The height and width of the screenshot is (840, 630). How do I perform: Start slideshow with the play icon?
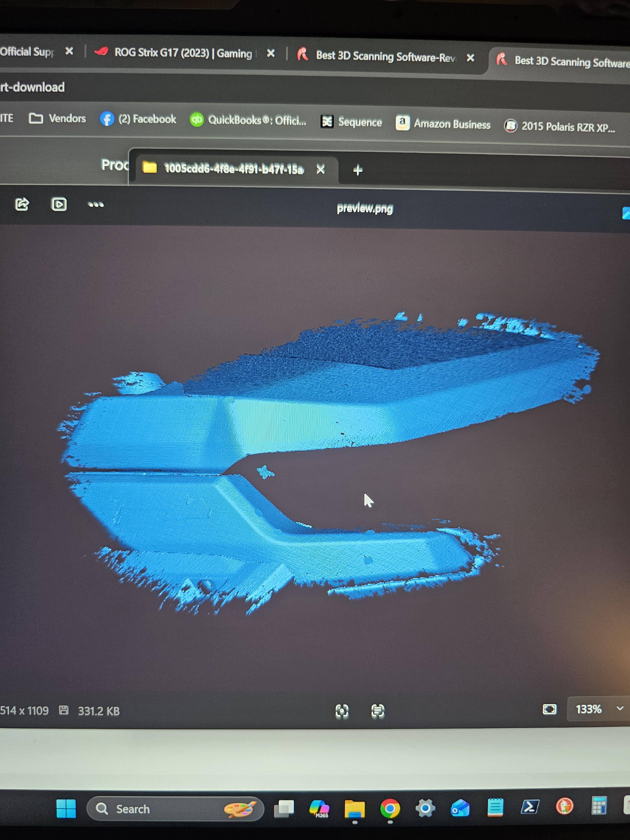pyautogui.click(x=59, y=205)
